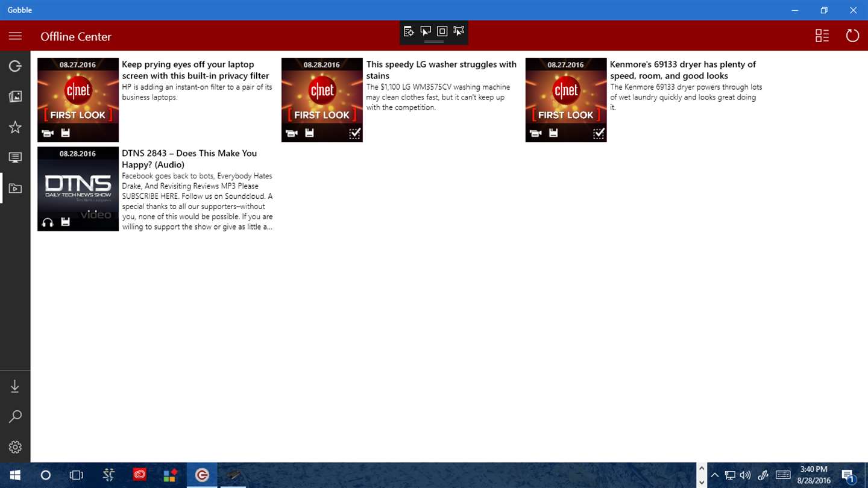Click the taskbar scroll up arrow
868x488 pixels.
[701, 468]
